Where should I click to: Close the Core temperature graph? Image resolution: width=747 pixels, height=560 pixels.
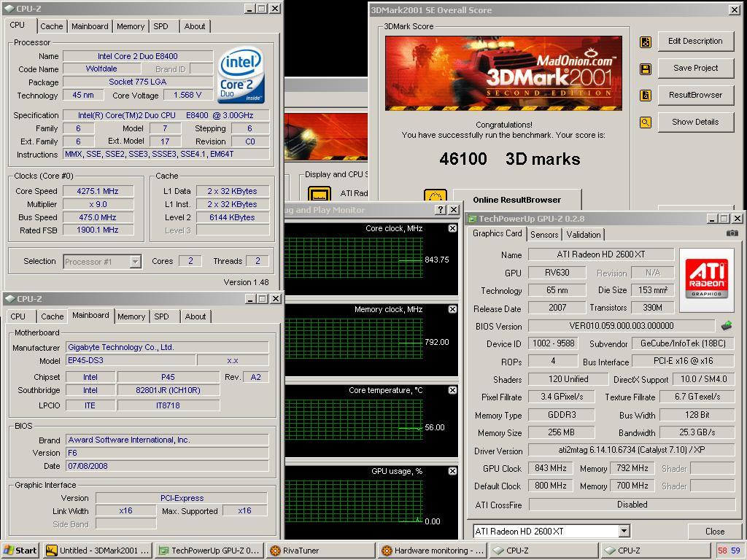coord(452,390)
